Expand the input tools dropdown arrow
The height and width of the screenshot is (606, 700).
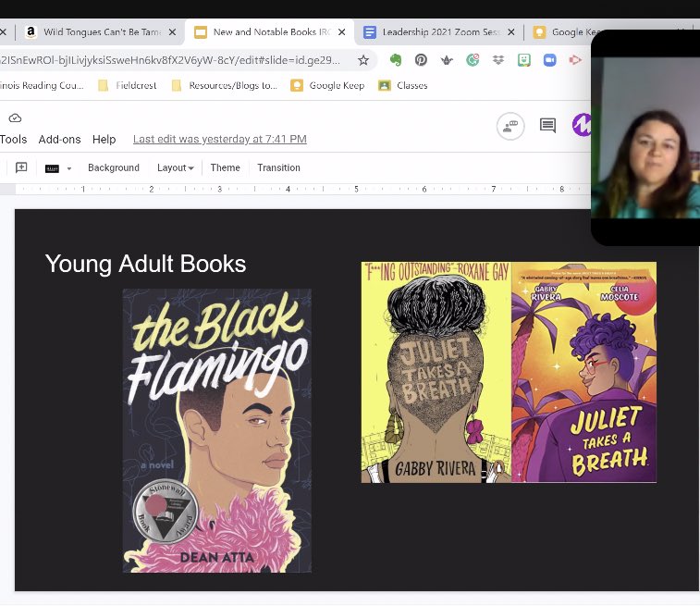tap(69, 168)
